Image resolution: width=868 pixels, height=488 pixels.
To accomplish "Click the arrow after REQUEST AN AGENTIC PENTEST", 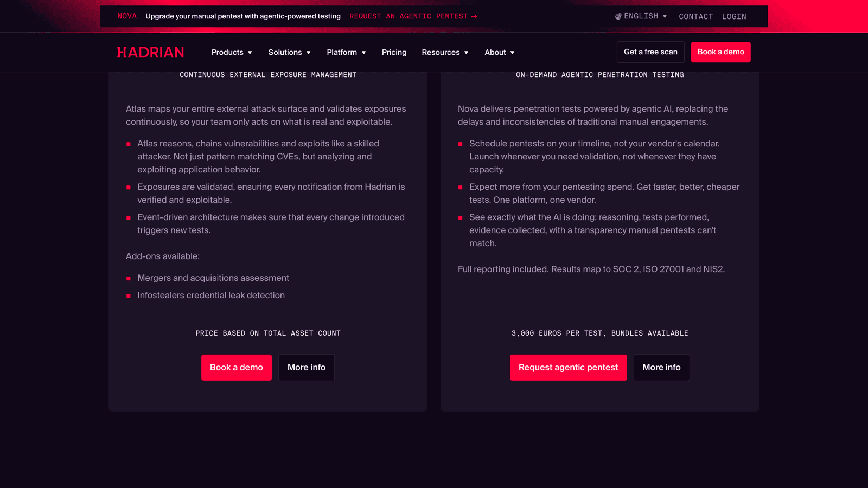I will (x=474, y=16).
